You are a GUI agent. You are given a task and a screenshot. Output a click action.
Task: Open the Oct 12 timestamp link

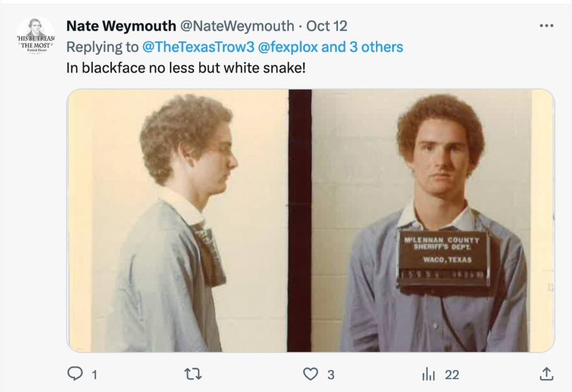point(326,26)
